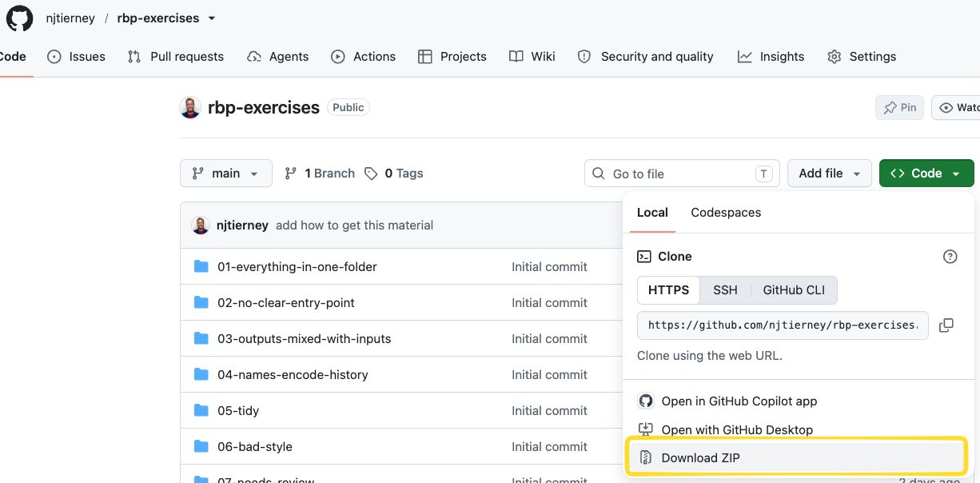Copy the clone URL to clipboard
This screenshot has width=980, height=483.
(x=946, y=325)
